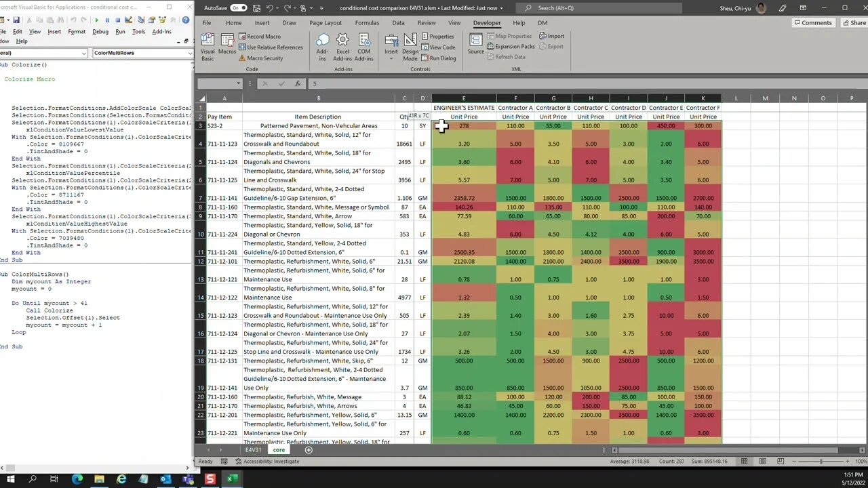
Task: Open the Undo history dropdown arrow
Action: pyautogui.click(x=278, y=8)
